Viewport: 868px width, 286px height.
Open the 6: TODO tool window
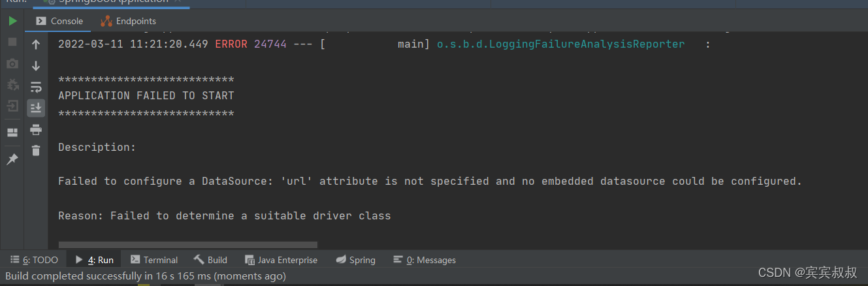[x=34, y=260]
